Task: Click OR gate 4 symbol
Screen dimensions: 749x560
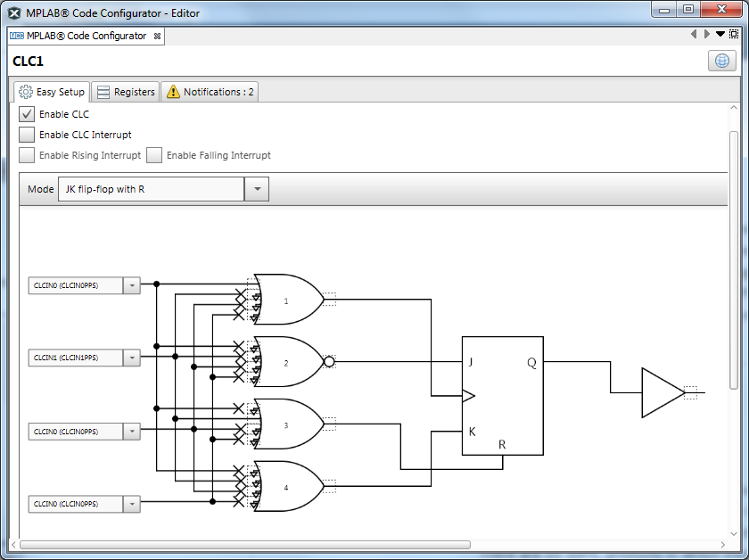Action: coord(289,486)
